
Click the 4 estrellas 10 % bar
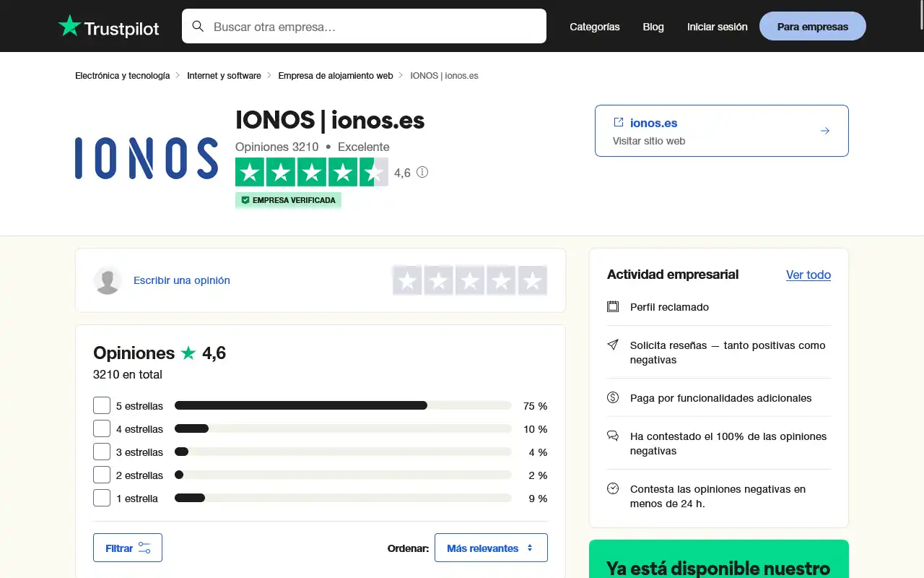tap(343, 428)
